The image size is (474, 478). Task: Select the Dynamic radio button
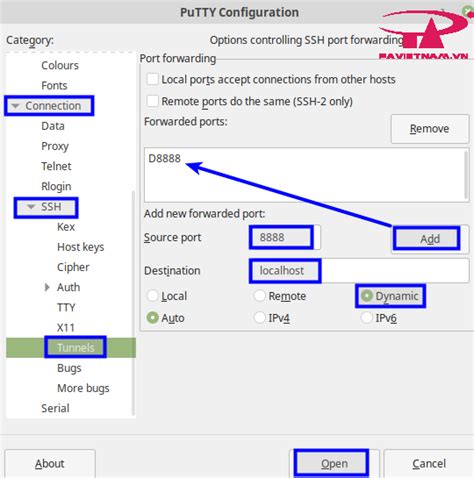pyautogui.click(x=367, y=296)
